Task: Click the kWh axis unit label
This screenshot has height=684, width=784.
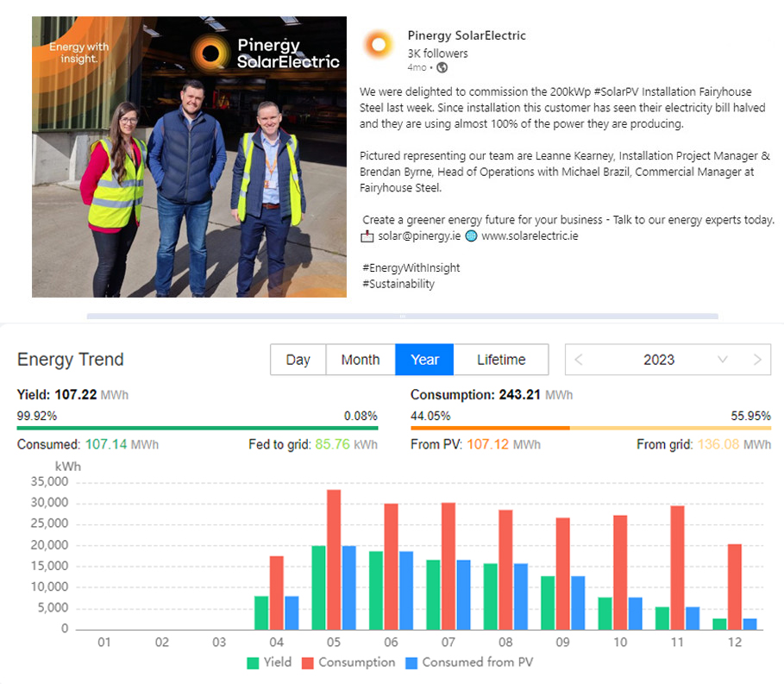Action: point(67,467)
